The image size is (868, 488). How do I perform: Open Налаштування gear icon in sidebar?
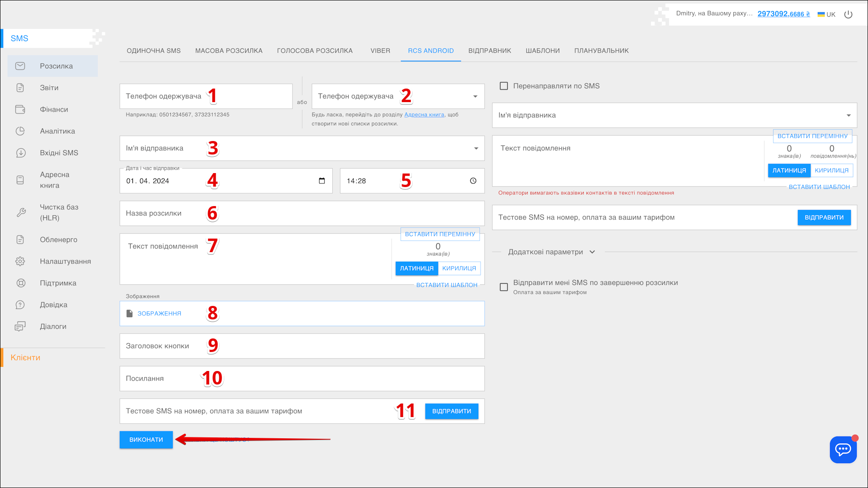20,261
